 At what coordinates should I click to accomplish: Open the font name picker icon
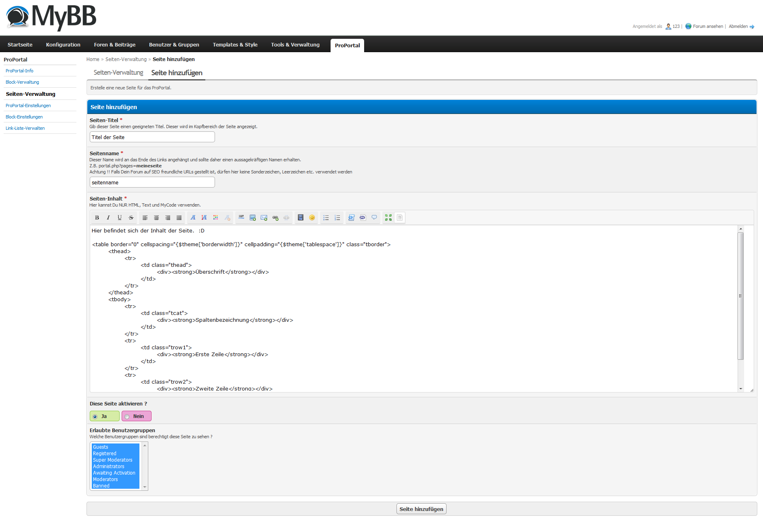193,217
